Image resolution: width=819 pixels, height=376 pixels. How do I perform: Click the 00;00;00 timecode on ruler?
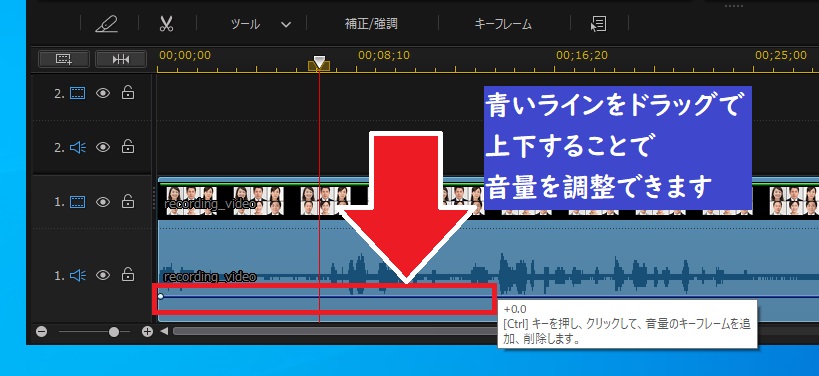[x=185, y=55]
